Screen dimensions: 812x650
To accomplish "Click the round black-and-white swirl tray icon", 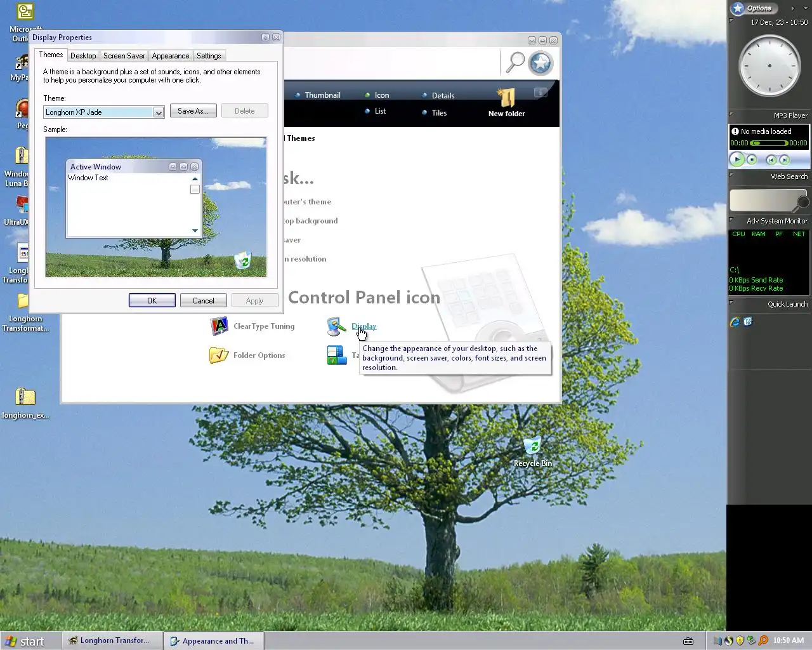I will 729,641.
